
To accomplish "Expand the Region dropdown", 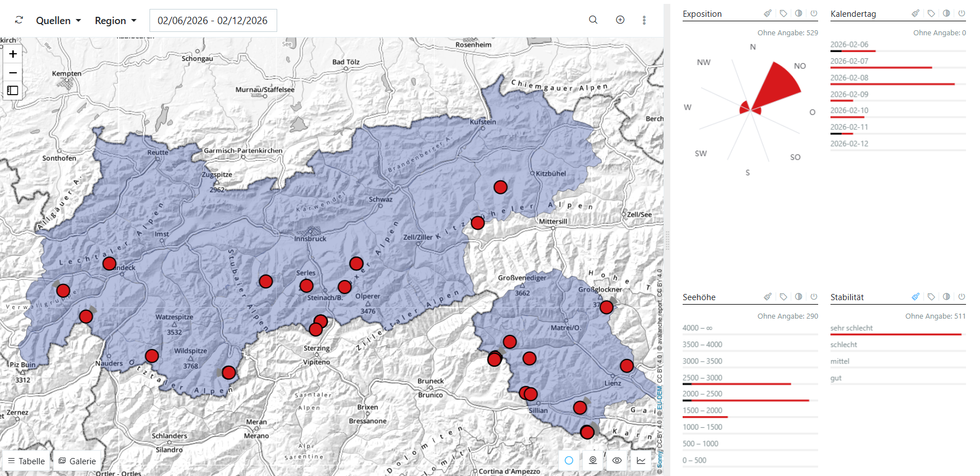I will pyautogui.click(x=115, y=21).
